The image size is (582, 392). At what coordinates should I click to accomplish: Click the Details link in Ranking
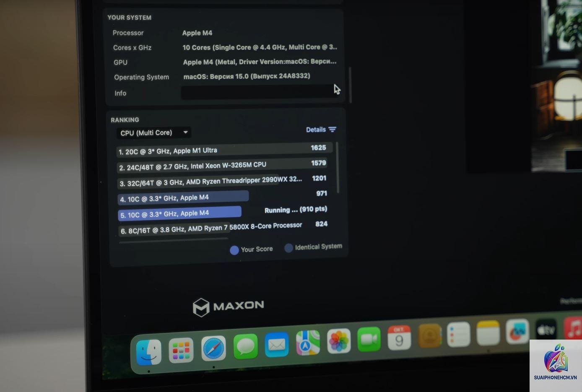pos(316,130)
